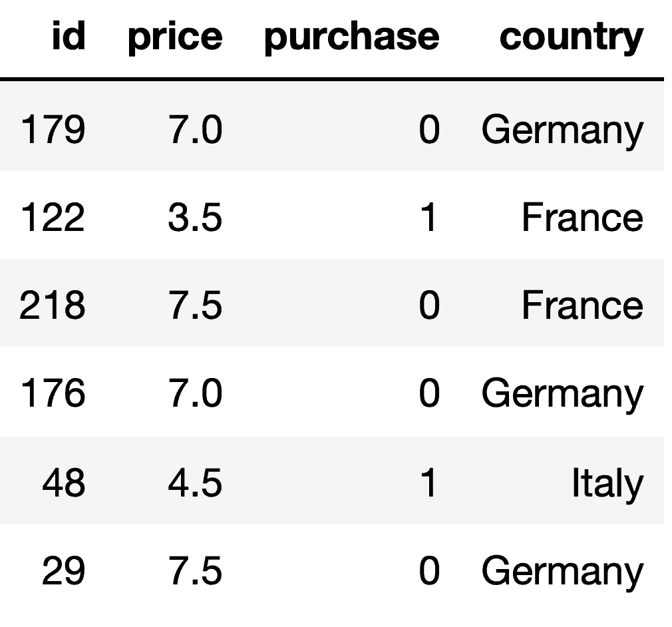This screenshot has width=672, height=627.
Task: Select the id cell 48
Action: pyautogui.click(x=63, y=483)
